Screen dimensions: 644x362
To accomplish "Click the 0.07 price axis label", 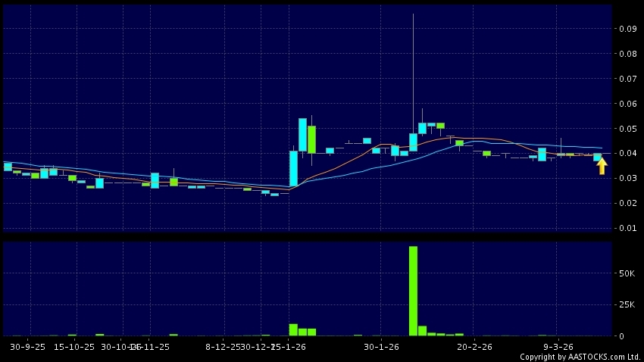I will pos(626,79).
